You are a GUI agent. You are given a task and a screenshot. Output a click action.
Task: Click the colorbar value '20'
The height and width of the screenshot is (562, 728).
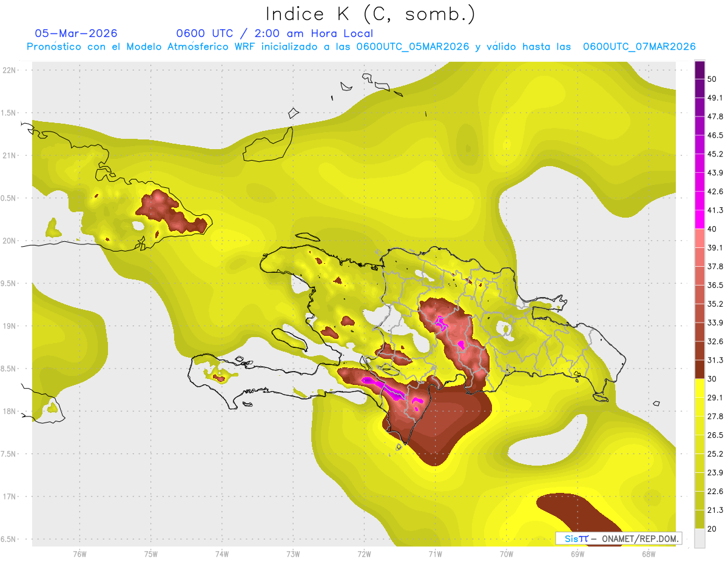coord(713,529)
